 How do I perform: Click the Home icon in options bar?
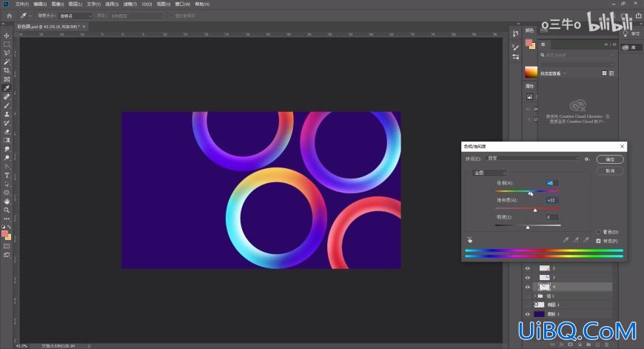pos(9,16)
